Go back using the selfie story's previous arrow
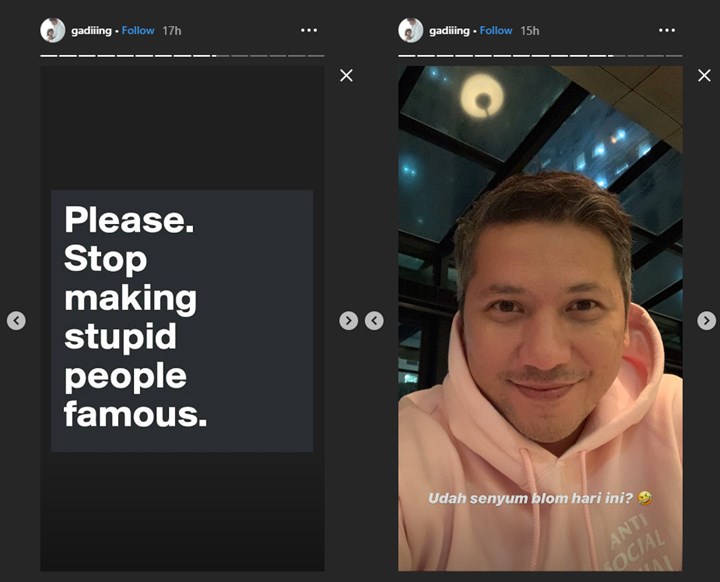 pos(374,321)
